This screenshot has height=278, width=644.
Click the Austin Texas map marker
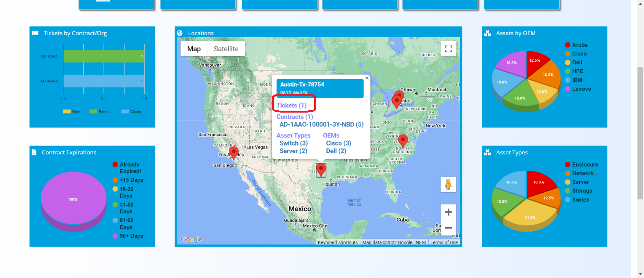click(321, 169)
